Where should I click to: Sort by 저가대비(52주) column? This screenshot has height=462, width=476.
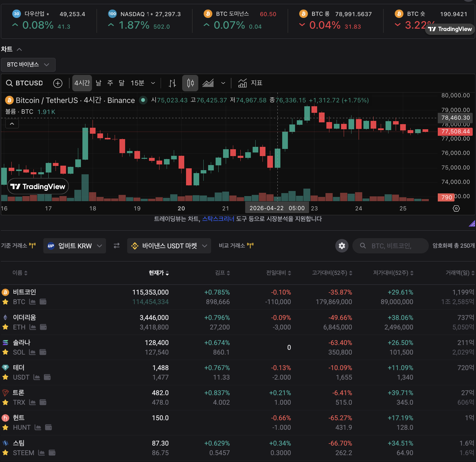393,273
